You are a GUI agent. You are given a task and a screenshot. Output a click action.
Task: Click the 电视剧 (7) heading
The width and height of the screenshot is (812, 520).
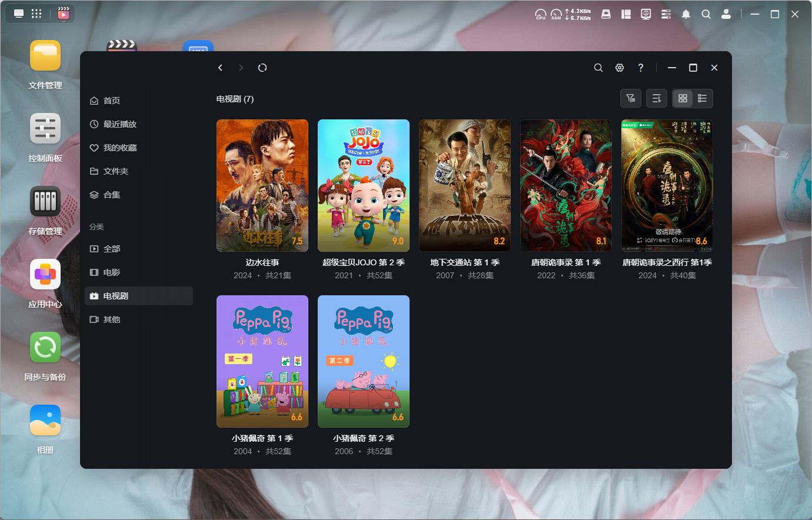(x=235, y=99)
